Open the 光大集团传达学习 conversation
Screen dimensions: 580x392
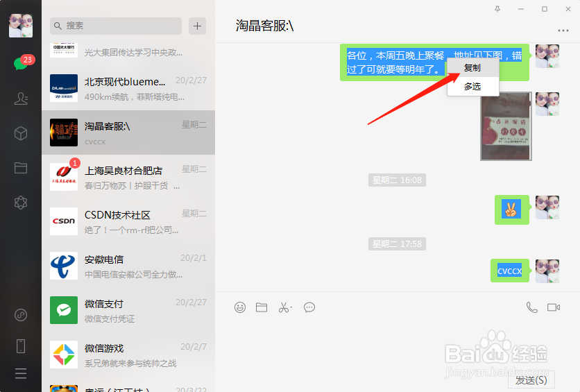click(x=128, y=53)
